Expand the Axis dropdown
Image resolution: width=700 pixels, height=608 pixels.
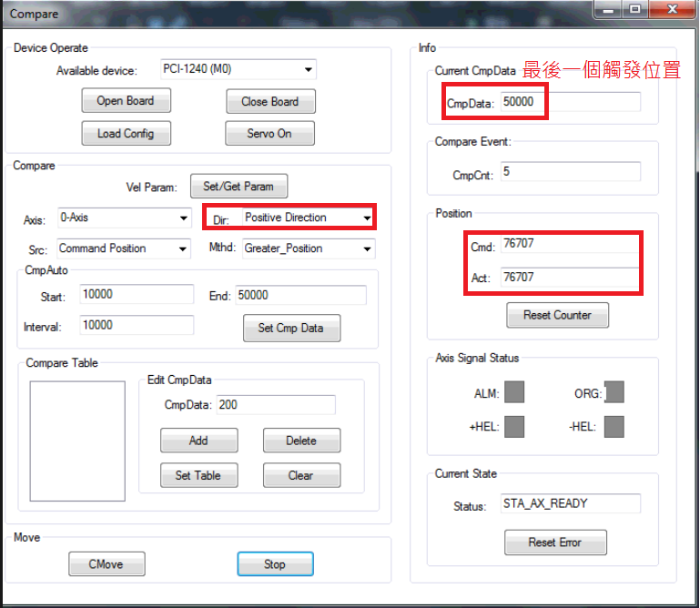click(125, 218)
